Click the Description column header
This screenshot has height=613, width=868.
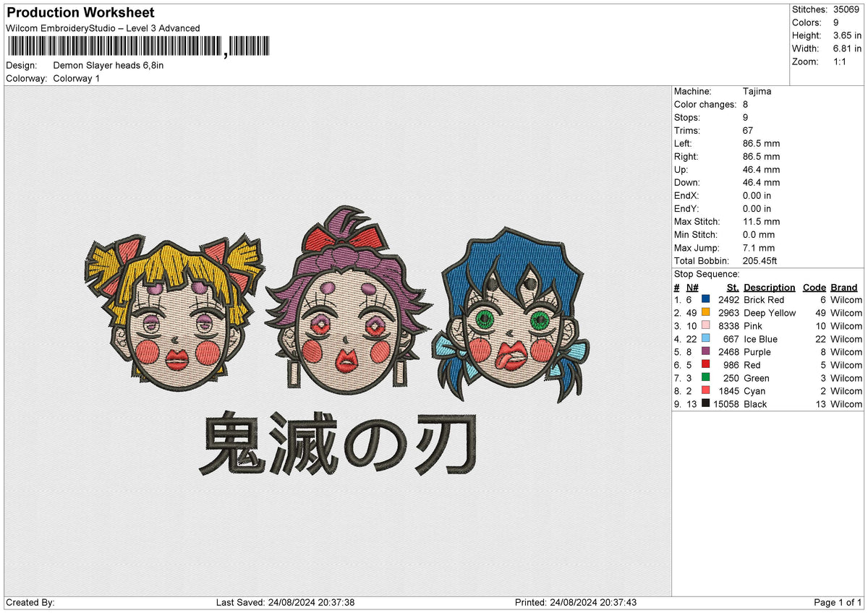pyautogui.click(x=769, y=288)
